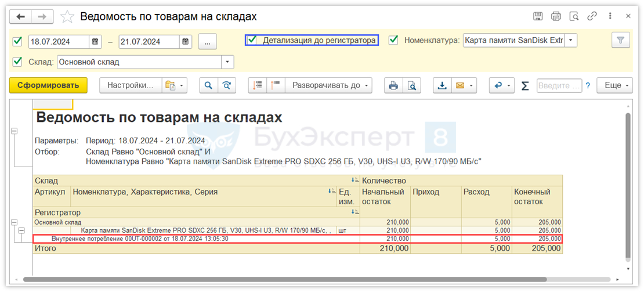Click the print icon in toolbar
This screenshot has height=292, width=644.
pyautogui.click(x=393, y=85)
